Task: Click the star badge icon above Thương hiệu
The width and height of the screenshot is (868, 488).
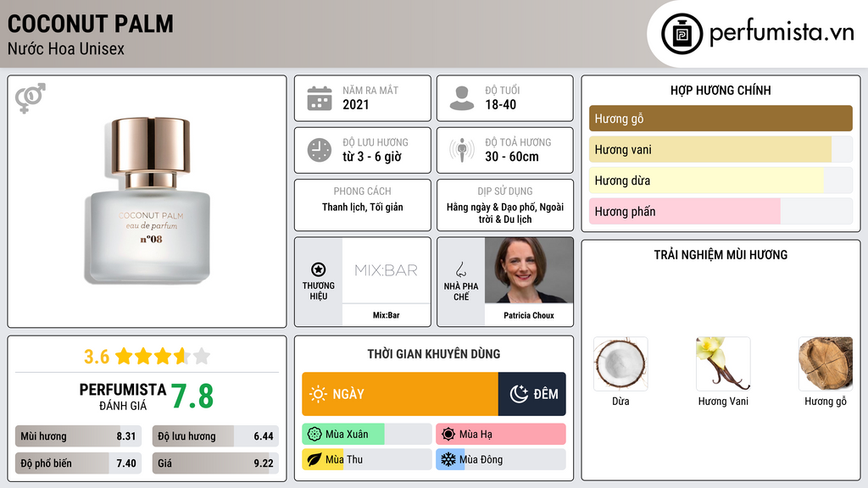Action: pyautogui.click(x=319, y=269)
